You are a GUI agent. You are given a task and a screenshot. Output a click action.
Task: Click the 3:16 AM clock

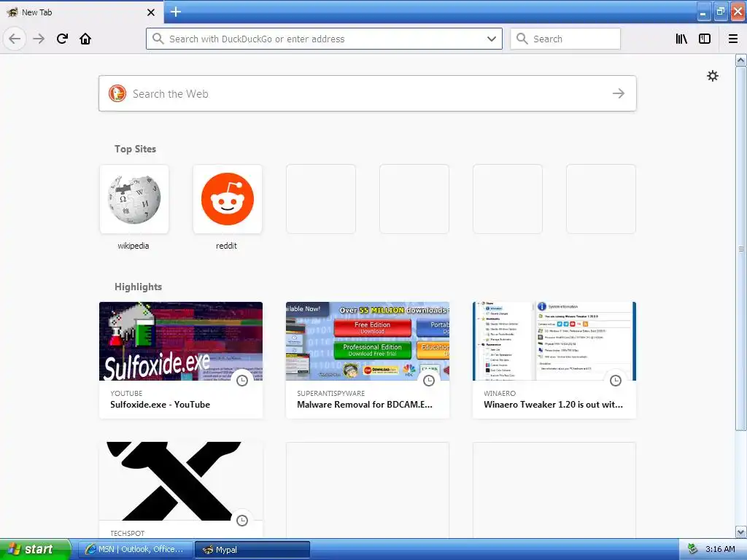pyautogui.click(x=720, y=549)
